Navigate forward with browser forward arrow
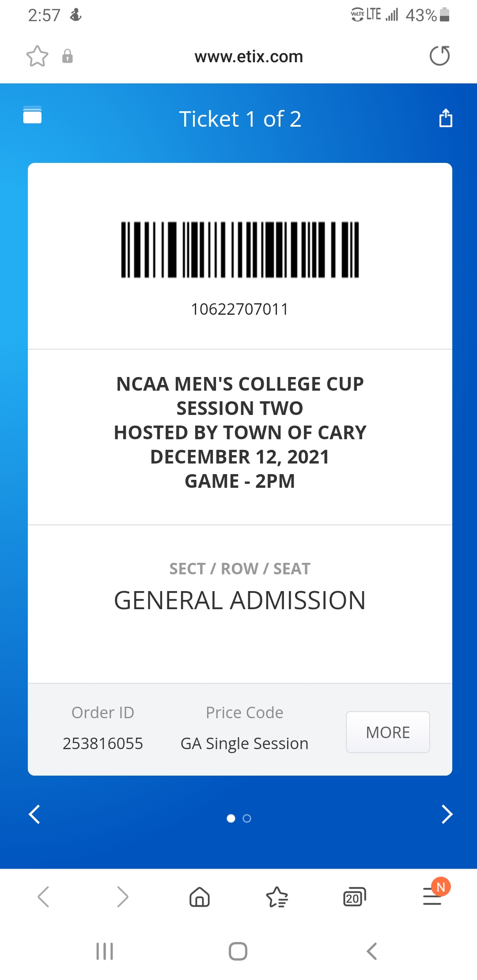 pos(122,897)
